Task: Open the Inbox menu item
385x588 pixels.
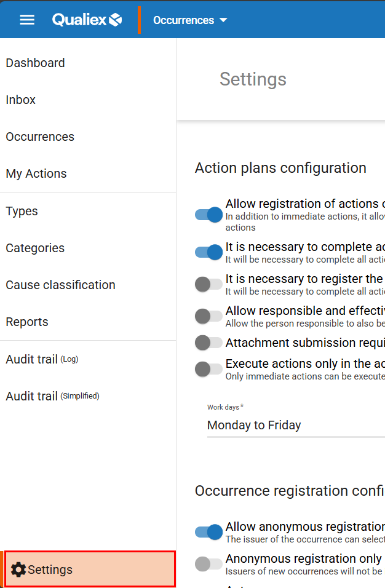Action: click(x=21, y=100)
